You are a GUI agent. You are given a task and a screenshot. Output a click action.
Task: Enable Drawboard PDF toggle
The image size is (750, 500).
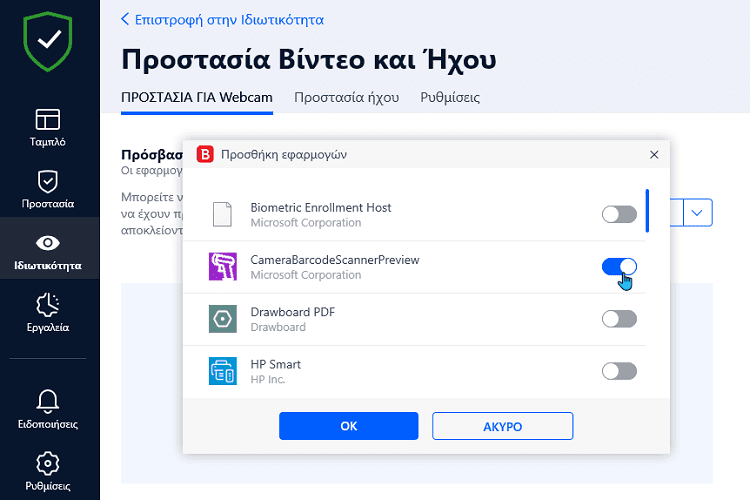(619, 319)
